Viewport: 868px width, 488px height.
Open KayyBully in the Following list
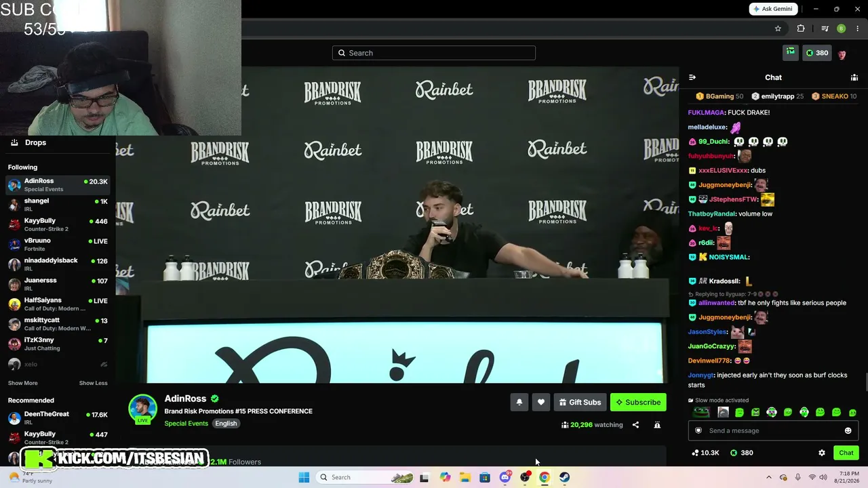click(58, 224)
